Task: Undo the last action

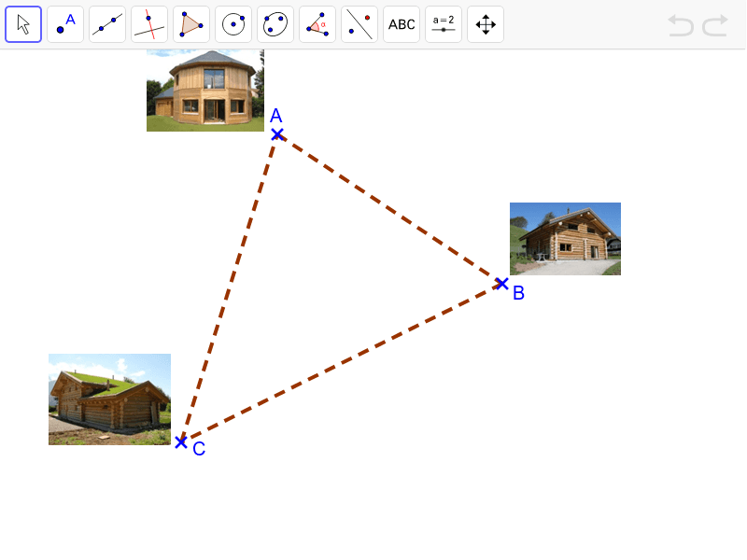Action: click(x=681, y=25)
